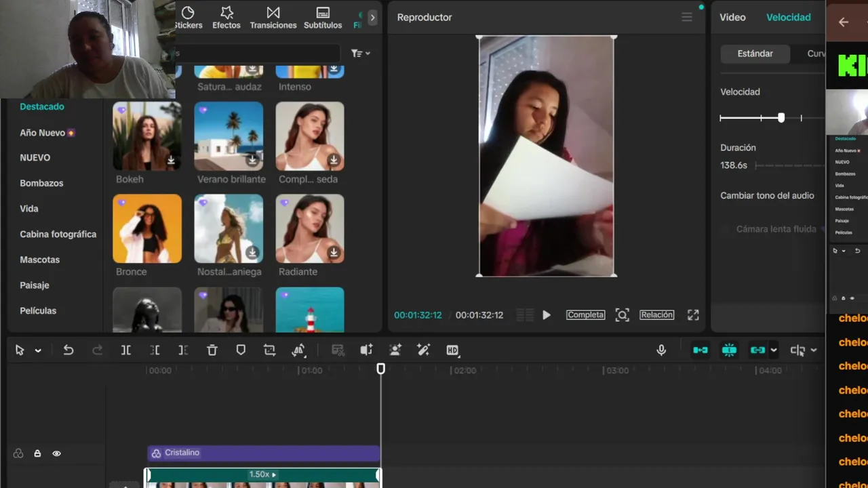The height and width of the screenshot is (488, 868).
Task: Click the Velocidad slider handle
Action: click(x=781, y=118)
